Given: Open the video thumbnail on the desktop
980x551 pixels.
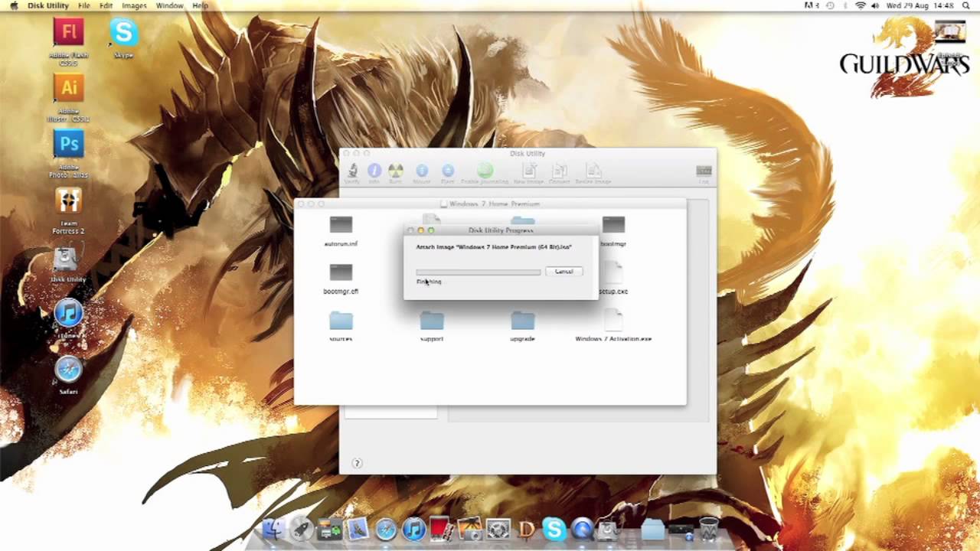Looking at the screenshot, I should pyautogui.click(x=949, y=32).
